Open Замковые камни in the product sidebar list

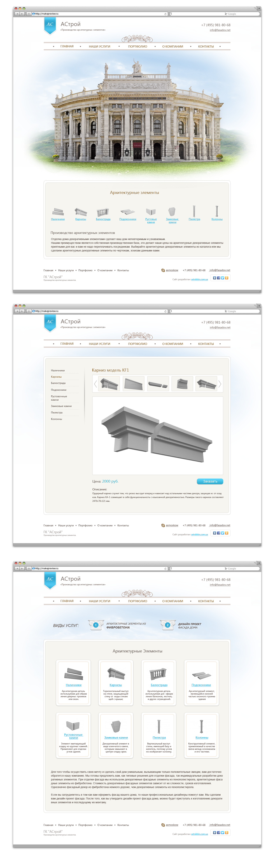[x=61, y=406]
